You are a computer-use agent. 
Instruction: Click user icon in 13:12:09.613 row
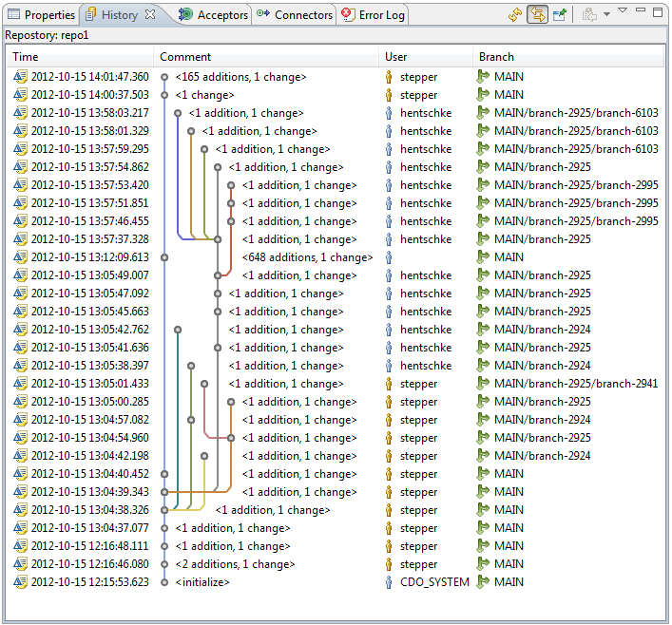389,257
